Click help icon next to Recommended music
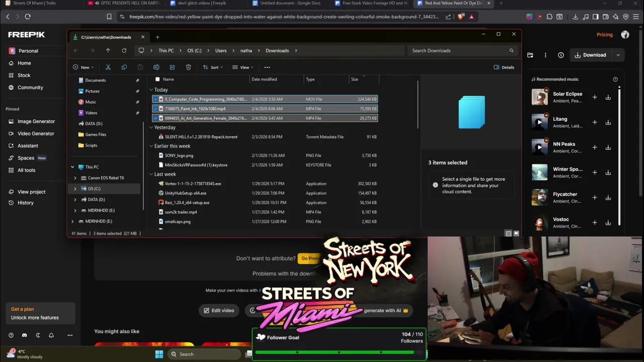 pos(615,79)
